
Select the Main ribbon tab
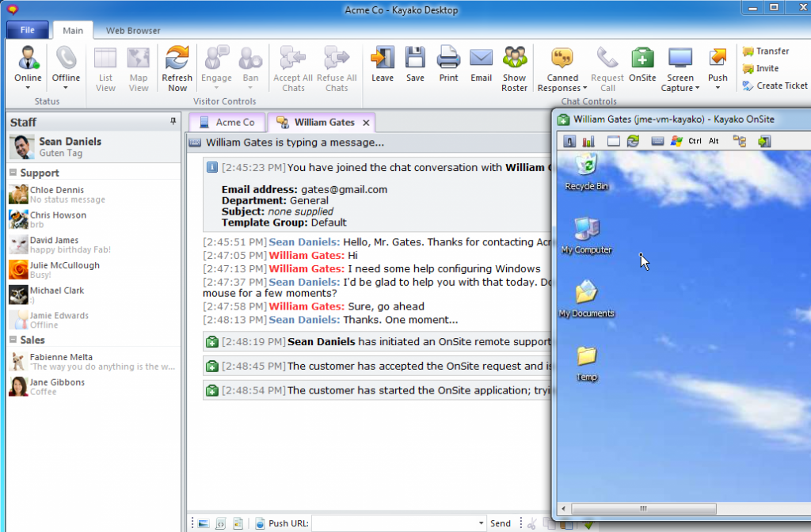point(72,31)
